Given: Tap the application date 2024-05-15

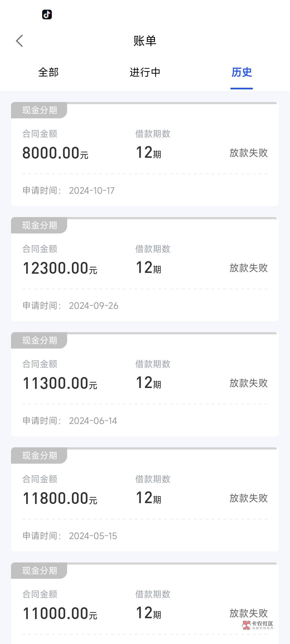Looking at the screenshot, I should coord(93,536).
